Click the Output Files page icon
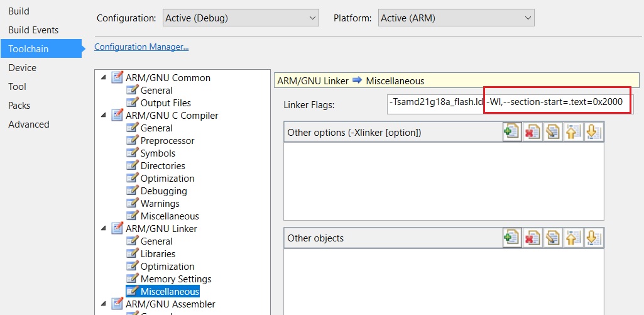 tap(132, 103)
